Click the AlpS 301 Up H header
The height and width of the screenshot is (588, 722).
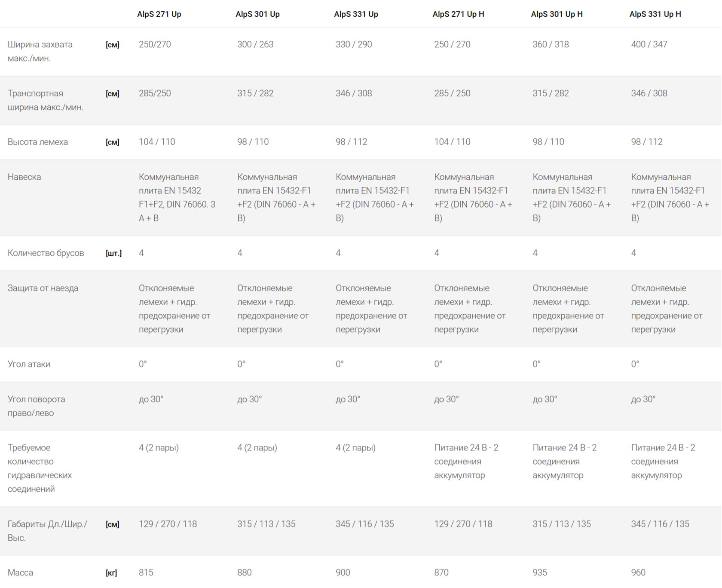(557, 14)
